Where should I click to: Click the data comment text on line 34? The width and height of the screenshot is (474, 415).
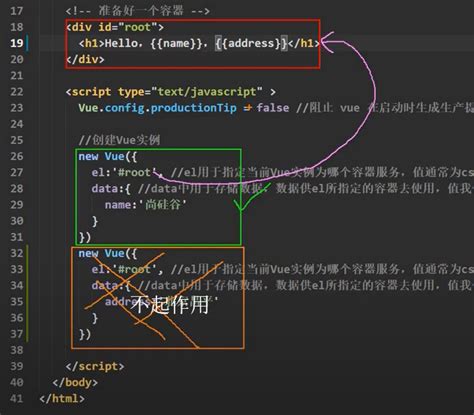[306, 285]
